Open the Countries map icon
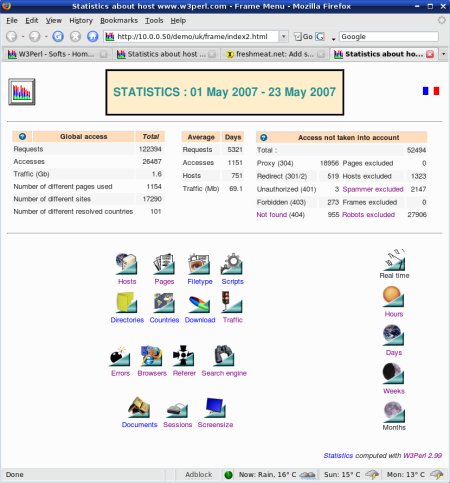The image size is (450, 483). (164, 302)
